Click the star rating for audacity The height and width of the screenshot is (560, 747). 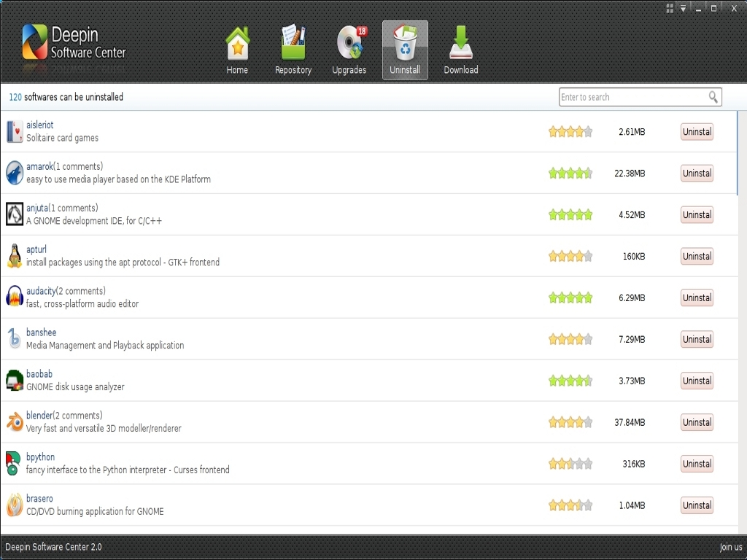(x=570, y=297)
